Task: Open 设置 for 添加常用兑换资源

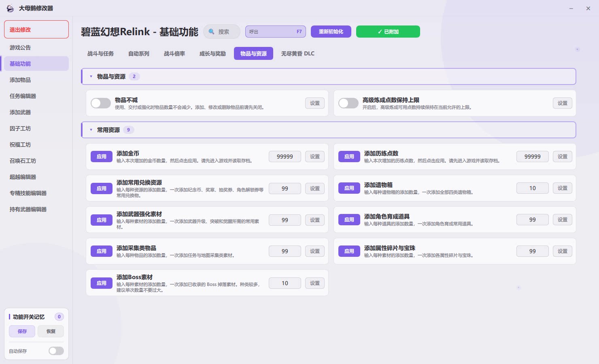Action: coord(315,188)
